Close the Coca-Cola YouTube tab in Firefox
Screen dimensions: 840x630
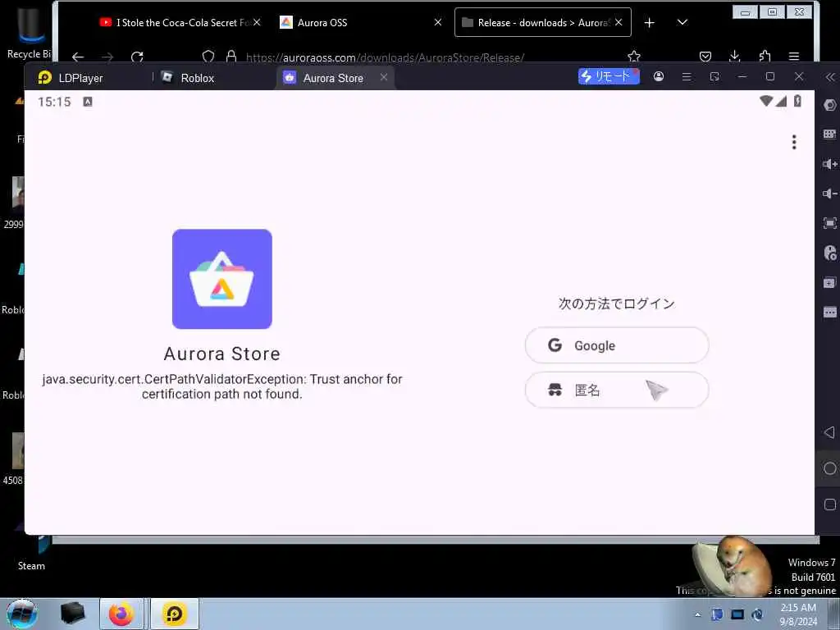[x=257, y=22]
